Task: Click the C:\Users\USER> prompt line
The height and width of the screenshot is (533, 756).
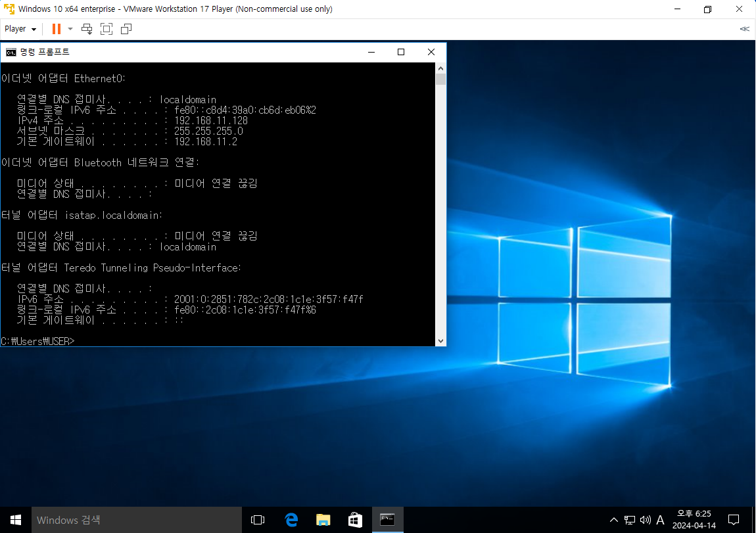Action: pyautogui.click(x=37, y=341)
